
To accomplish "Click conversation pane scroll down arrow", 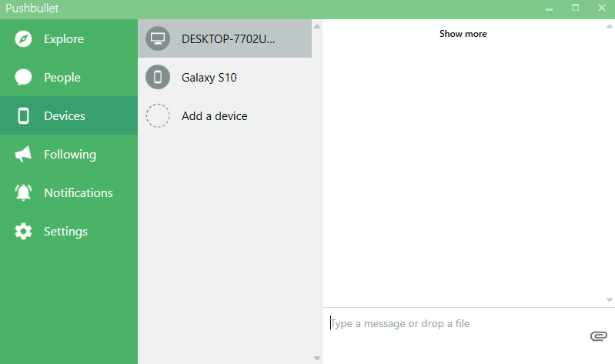I will coord(609,299).
